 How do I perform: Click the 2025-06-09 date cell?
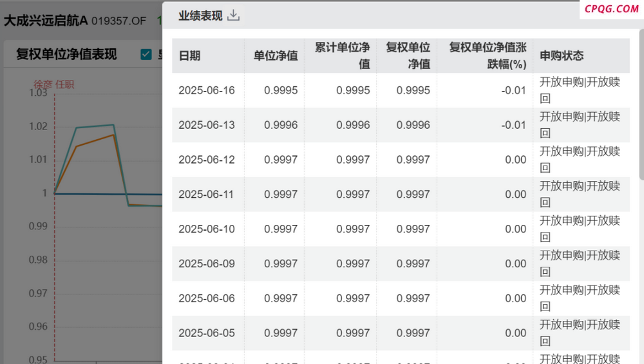tap(207, 263)
